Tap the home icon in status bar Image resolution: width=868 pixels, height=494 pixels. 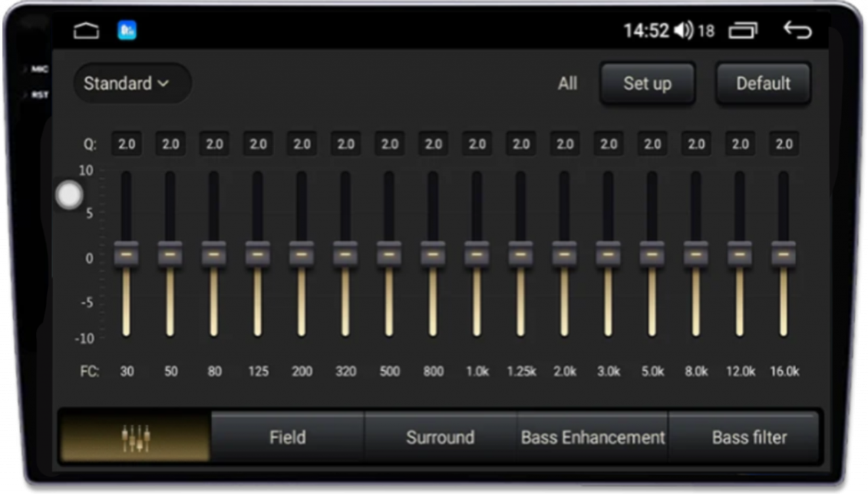click(86, 31)
